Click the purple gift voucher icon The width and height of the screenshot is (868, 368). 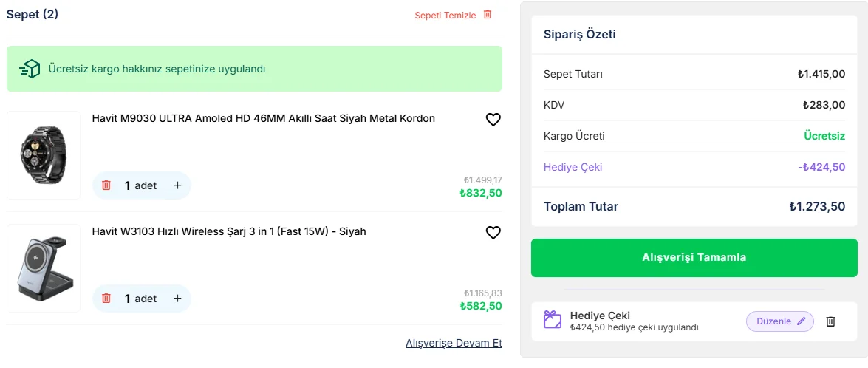pos(553,320)
